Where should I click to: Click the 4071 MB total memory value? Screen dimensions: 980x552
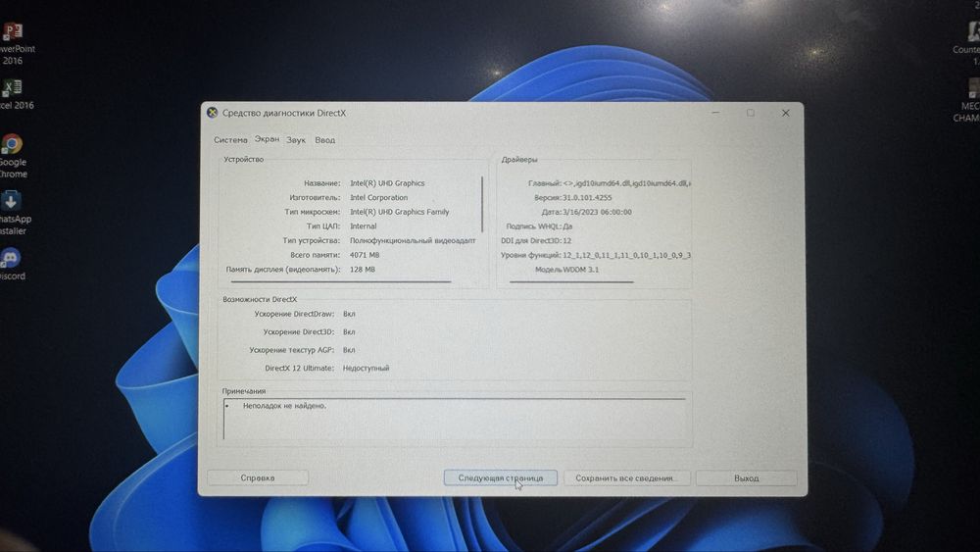[x=365, y=255]
